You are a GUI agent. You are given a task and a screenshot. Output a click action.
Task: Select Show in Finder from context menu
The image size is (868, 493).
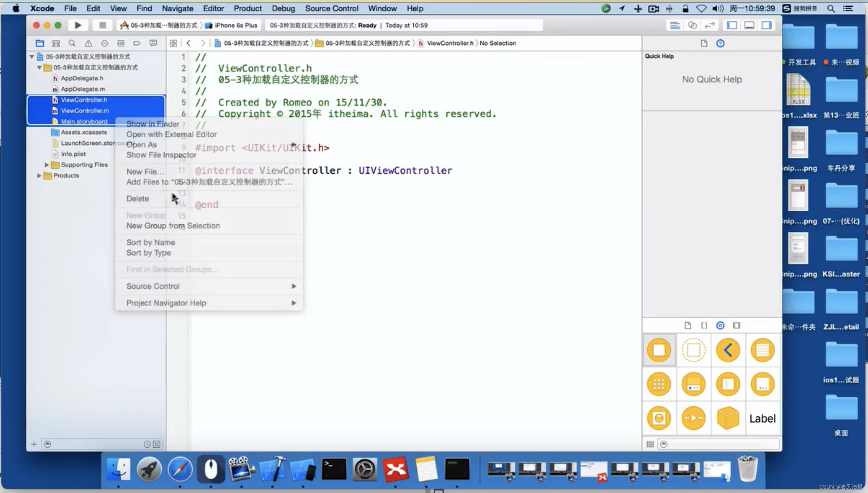point(152,123)
